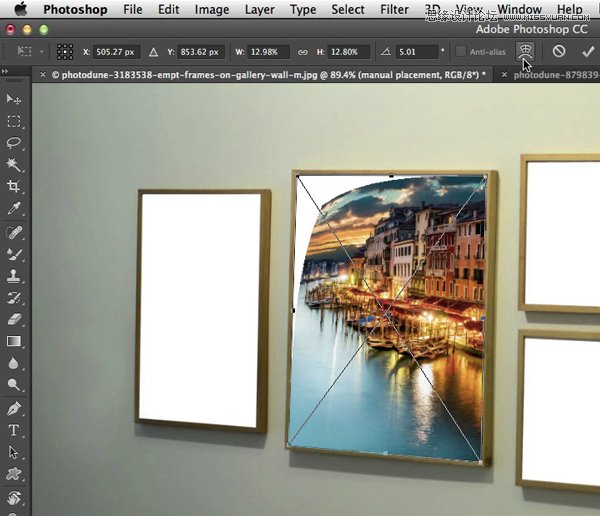Select the Brush tool
The width and height of the screenshot is (600, 516).
[14, 254]
